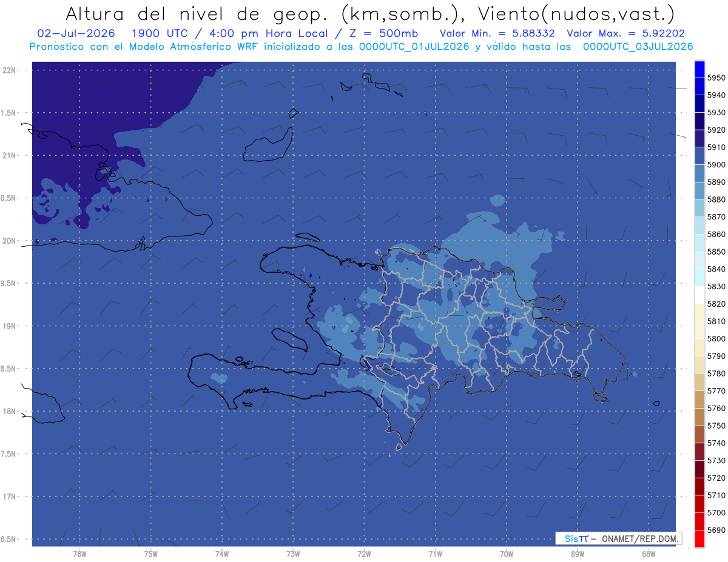Click the 5690 colorbar value

pos(716,530)
